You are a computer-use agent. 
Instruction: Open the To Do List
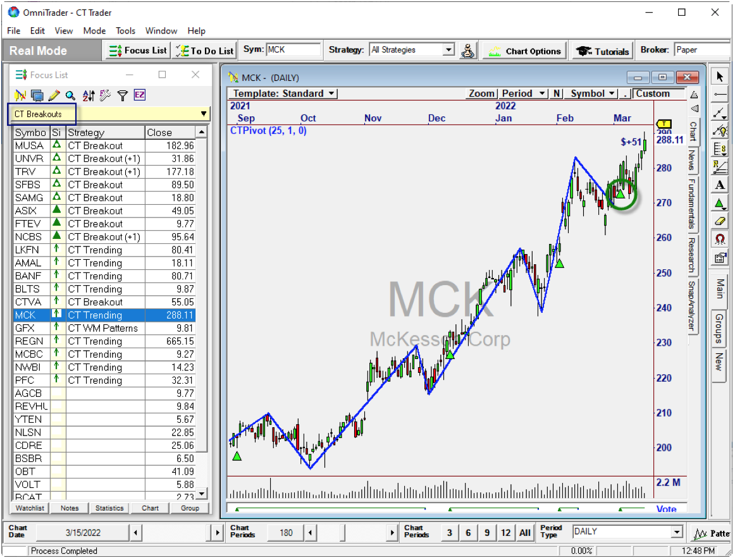pos(204,51)
